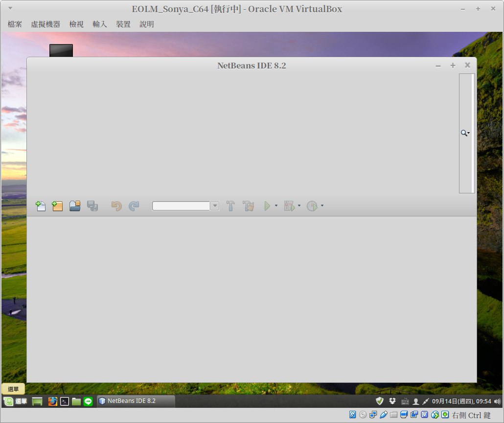Image resolution: width=504 pixels, height=423 pixels.
Task: Open the 輸入 menu
Action: 100,24
